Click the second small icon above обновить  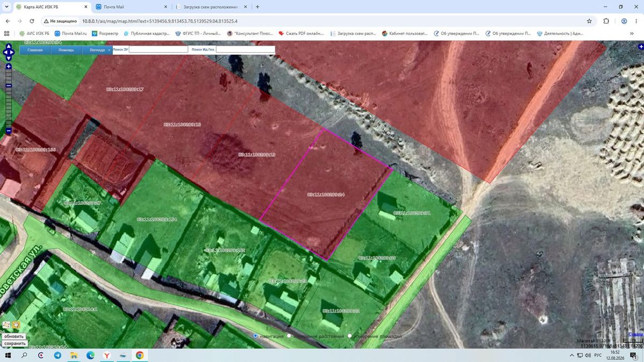coord(16,325)
